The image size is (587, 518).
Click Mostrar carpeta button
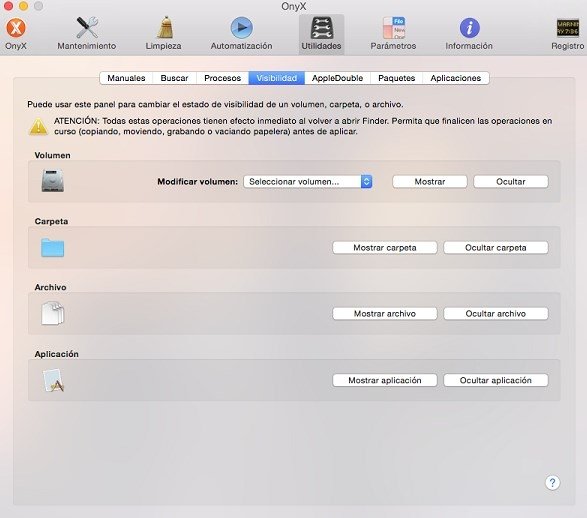[385, 247]
